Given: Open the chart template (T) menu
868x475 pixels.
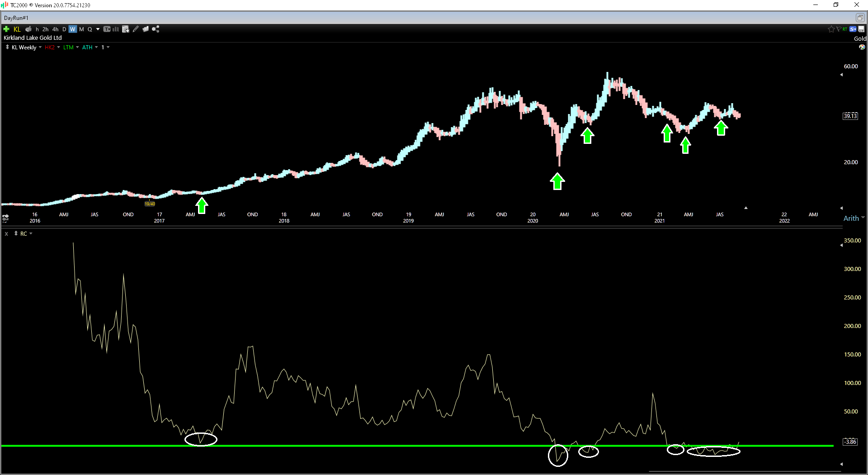Looking at the screenshot, I should click(107, 29).
